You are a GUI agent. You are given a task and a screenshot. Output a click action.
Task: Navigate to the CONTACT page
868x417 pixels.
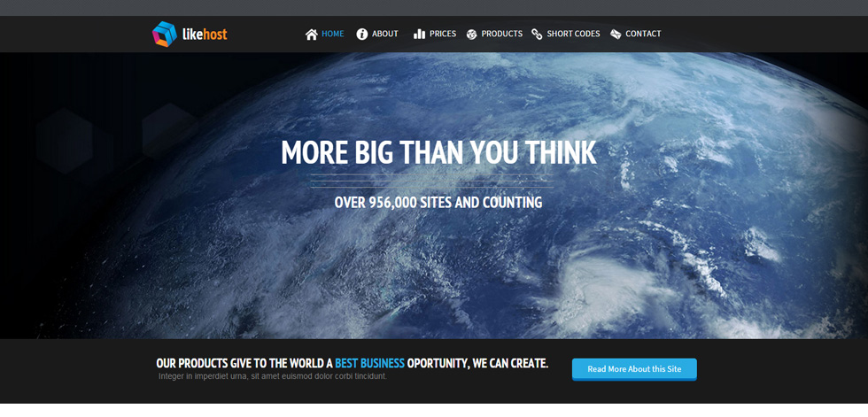pyautogui.click(x=643, y=34)
